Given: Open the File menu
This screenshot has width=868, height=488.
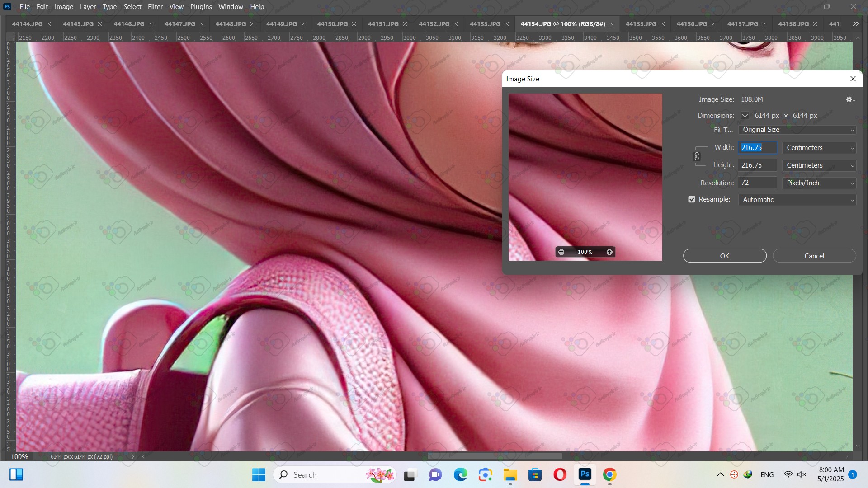Looking at the screenshot, I should 25,7.
